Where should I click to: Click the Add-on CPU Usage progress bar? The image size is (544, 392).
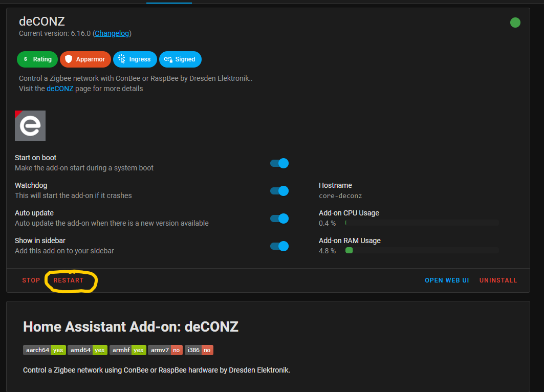[x=422, y=223]
